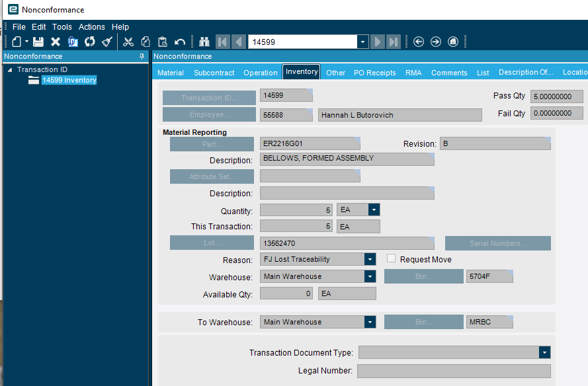Click the Paste clipboard icon

(x=162, y=42)
